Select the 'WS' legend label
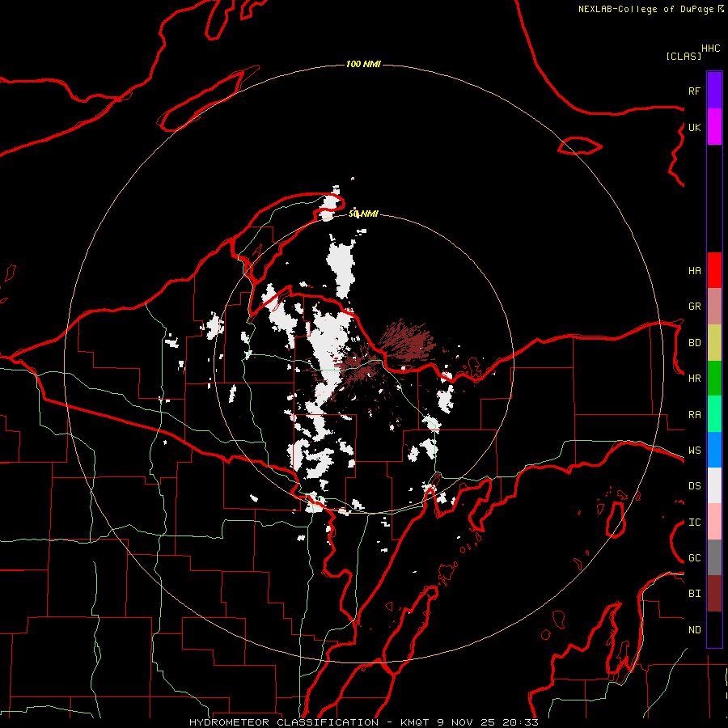This screenshot has height=728, width=728. coord(694,451)
